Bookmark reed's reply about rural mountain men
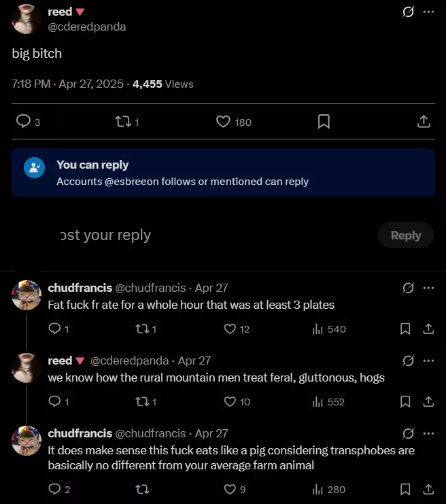 pos(405,402)
